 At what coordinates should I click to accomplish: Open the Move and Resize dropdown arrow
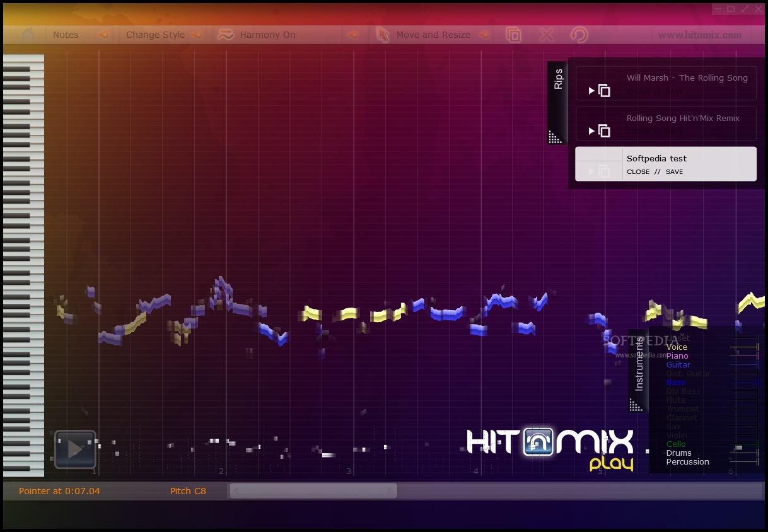(484, 35)
